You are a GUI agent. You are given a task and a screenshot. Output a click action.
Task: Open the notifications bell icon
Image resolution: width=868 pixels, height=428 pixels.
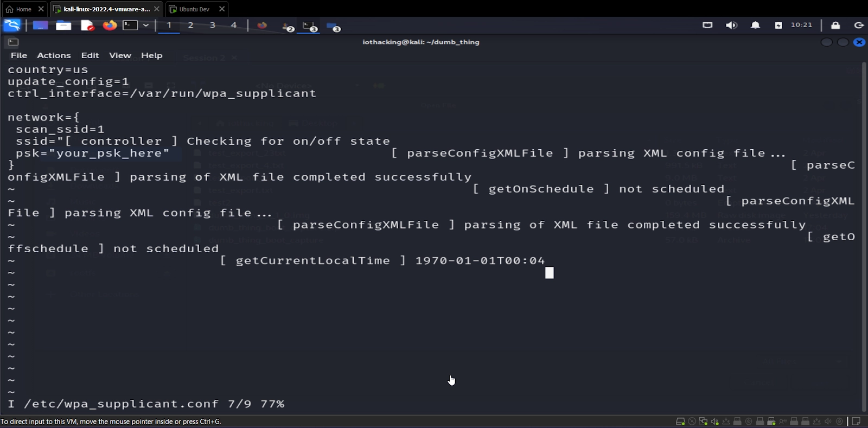coord(755,25)
